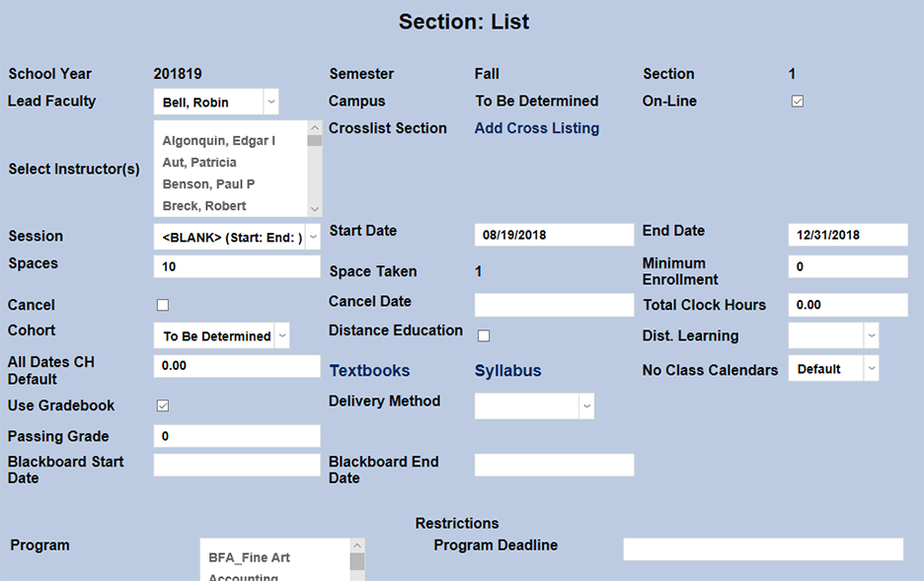The width and height of the screenshot is (924, 581).
Task: Open the Syllabus link
Action: tap(507, 371)
